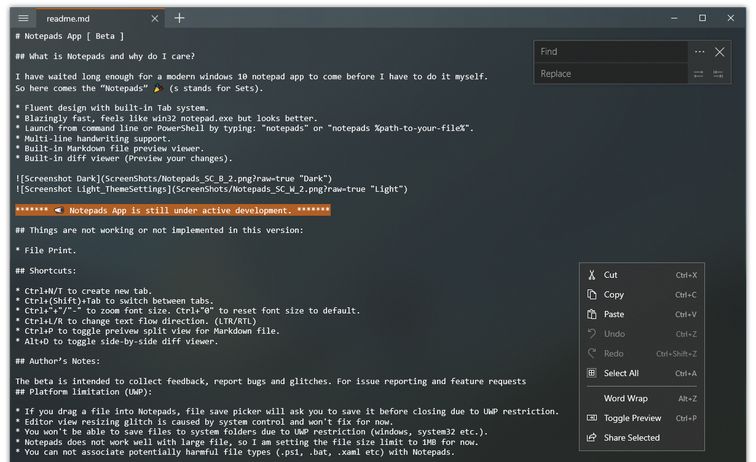Click the highlighted 'still under active development' line
The image size is (756, 462).
coord(172,210)
